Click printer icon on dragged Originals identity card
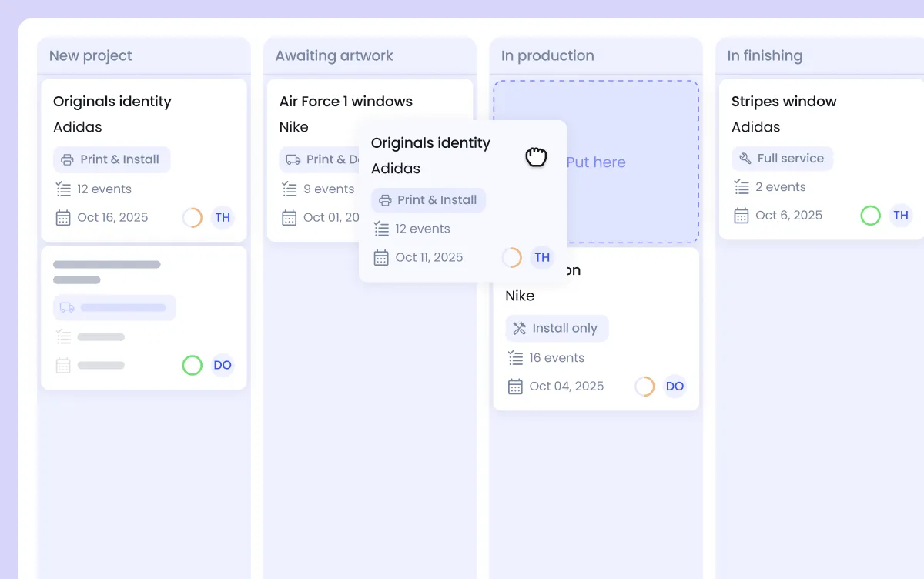This screenshot has height=579, width=924. [385, 200]
